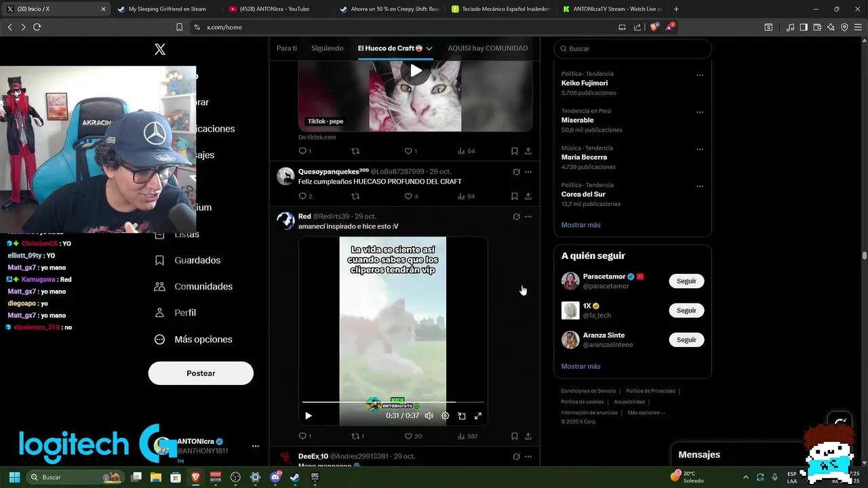Image resolution: width=868 pixels, height=488 pixels.
Task: Play the TikTok cat video
Action: 416,70
